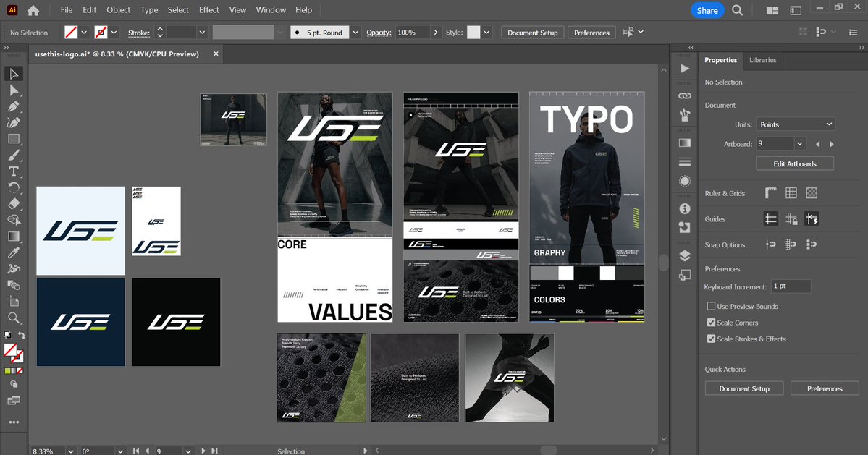Screen dimensions: 868x455
Task: Select the Properties tab
Action: (x=720, y=60)
